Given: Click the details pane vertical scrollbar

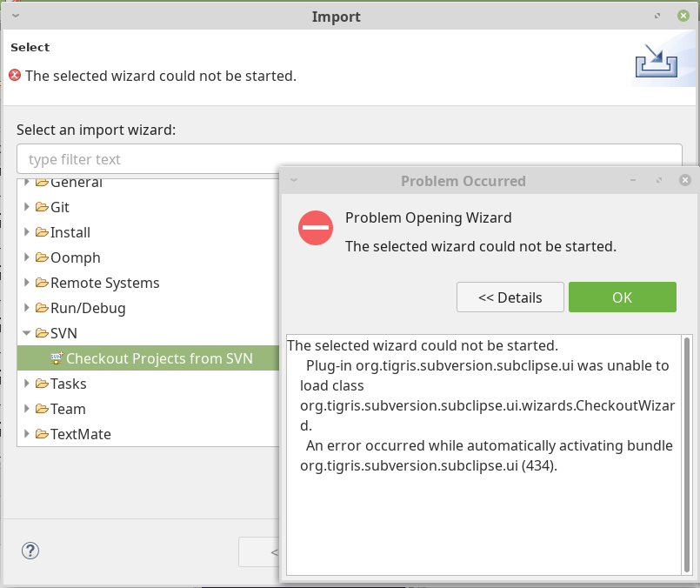Looking at the screenshot, I should 687,455.
